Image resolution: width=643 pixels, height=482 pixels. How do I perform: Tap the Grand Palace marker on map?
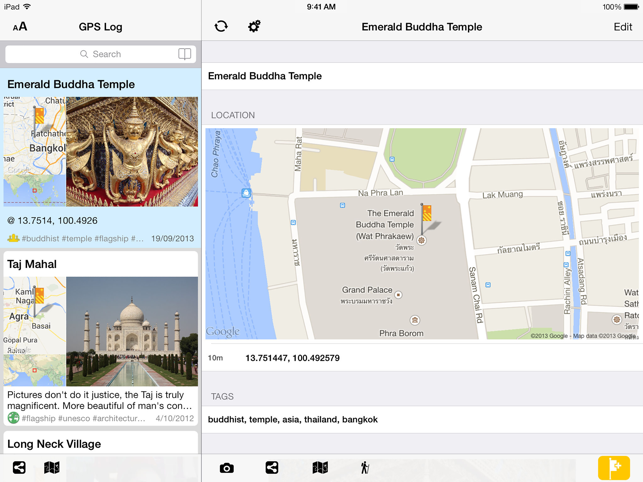point(398,295)
